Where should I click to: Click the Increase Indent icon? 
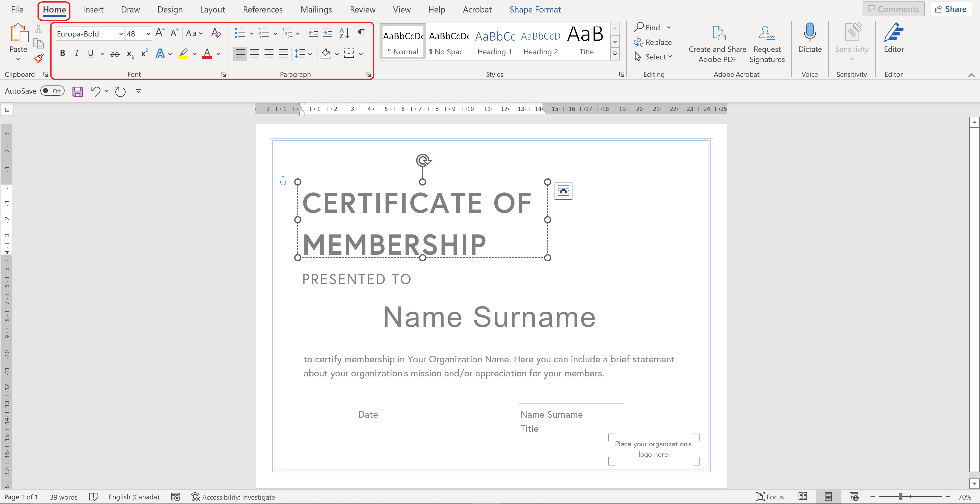[327, 33]
